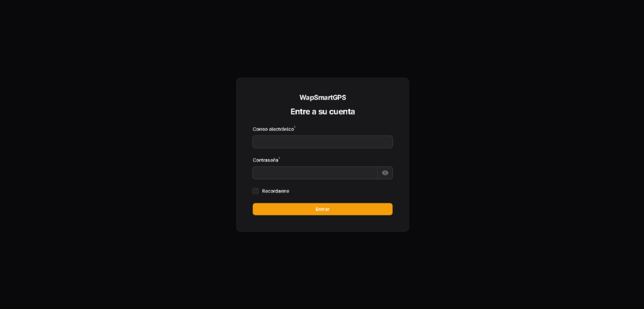Place cursor in the email address box
The width and height of the screenshot is (644, 309).
point(323,142)
